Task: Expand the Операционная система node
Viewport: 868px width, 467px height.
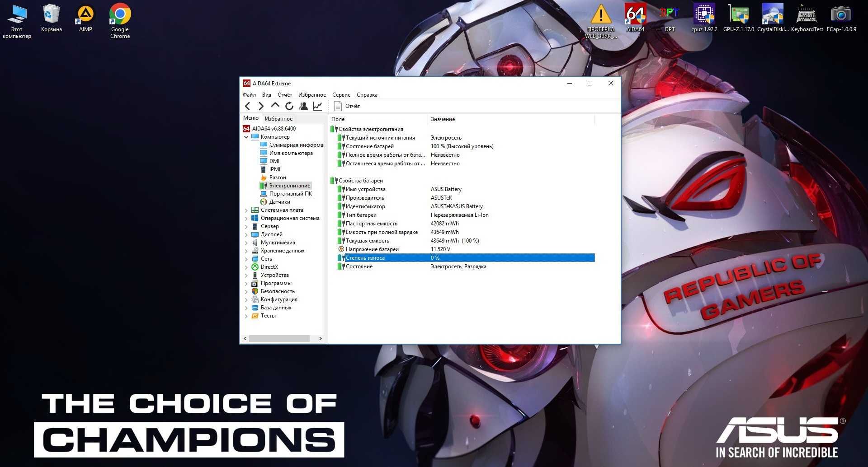Action: point(246,218)
